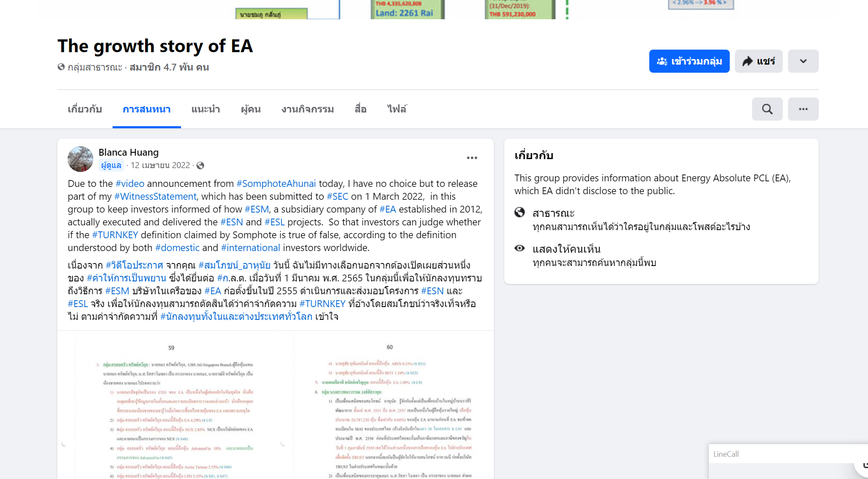Click the เข้าร่วมกลุ่ม button

point(689,61)
